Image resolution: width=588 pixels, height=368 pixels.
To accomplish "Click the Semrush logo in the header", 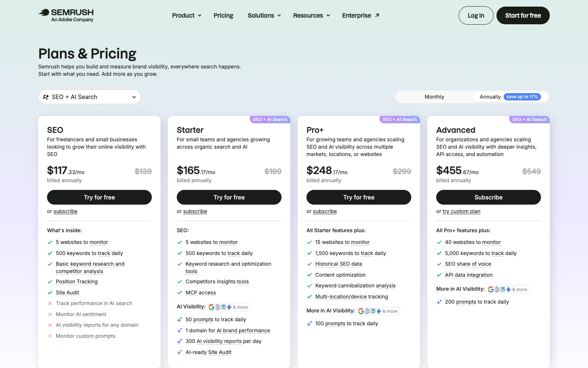I will coord(66,15).
